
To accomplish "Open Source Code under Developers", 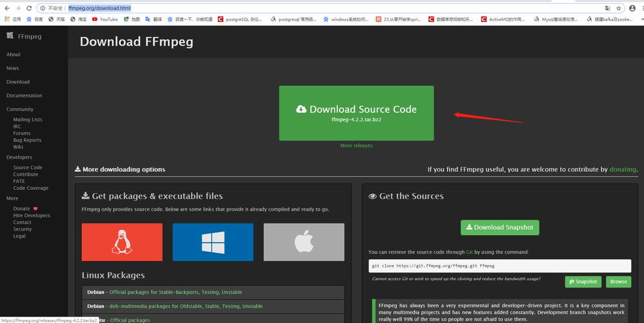I will (28, 167).
